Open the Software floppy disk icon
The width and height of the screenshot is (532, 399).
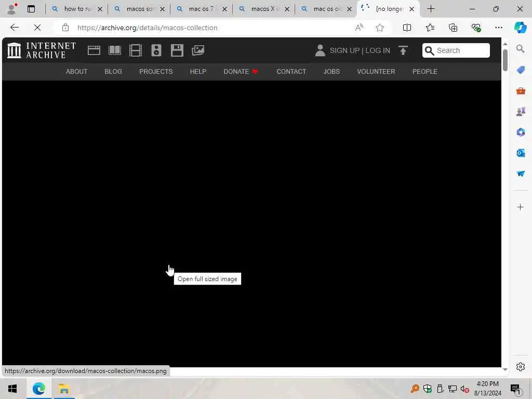(177, 50)
